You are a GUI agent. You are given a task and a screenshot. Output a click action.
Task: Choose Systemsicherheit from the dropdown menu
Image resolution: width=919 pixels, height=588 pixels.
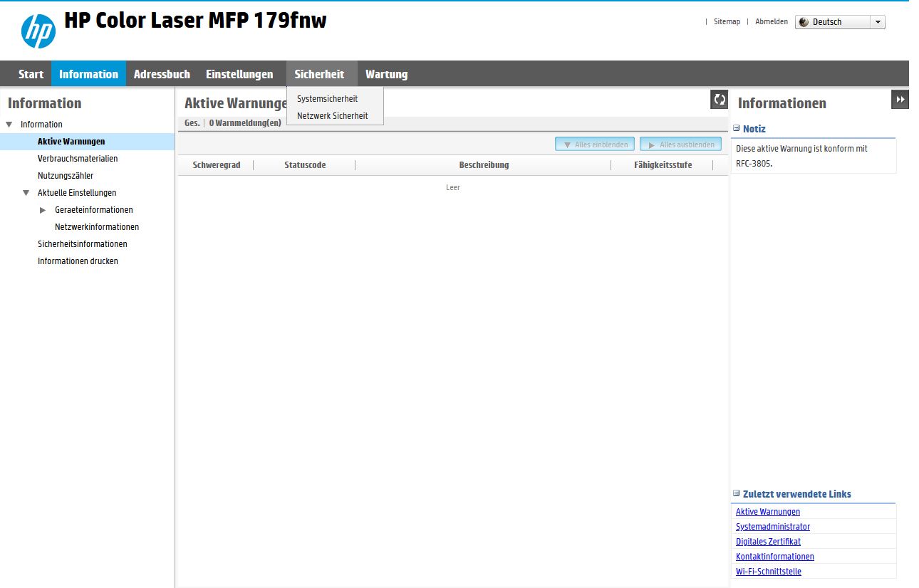pyautogui.click(x=328, y=99)
